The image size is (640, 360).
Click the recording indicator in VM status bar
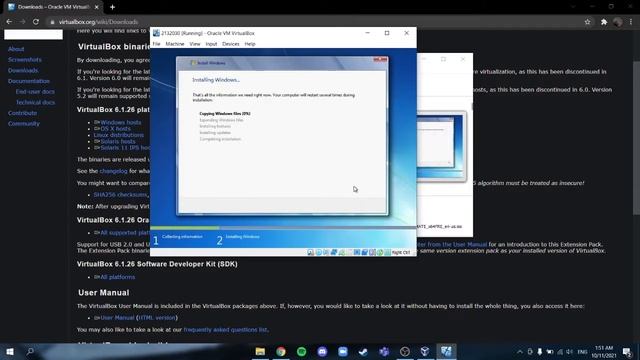tap(364, 252)
